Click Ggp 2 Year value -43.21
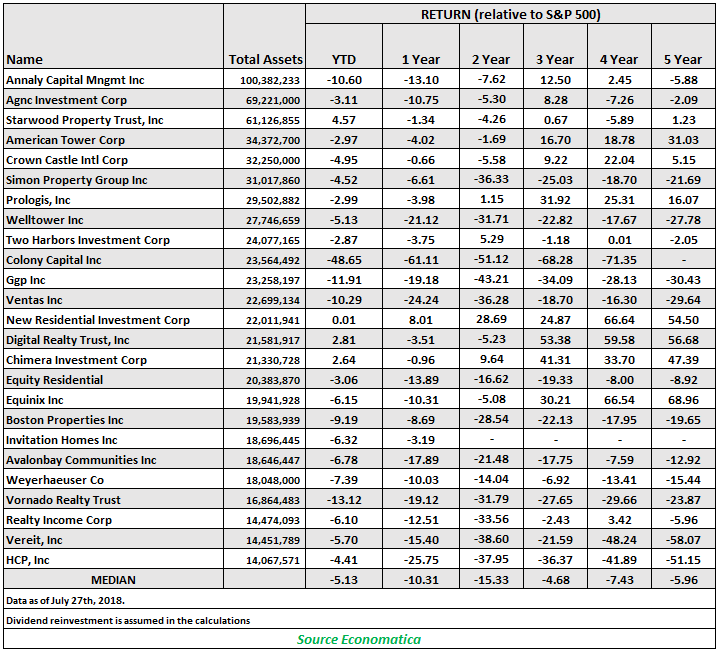Viewport: 720px width, 653px height. (x=491, y=279)
